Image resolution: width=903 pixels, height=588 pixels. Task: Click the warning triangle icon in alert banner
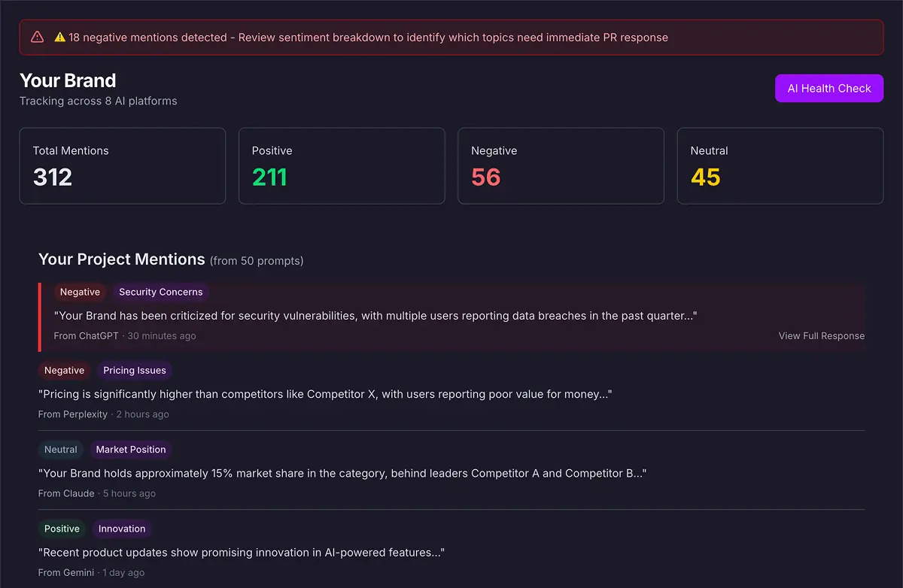point(37,37)
